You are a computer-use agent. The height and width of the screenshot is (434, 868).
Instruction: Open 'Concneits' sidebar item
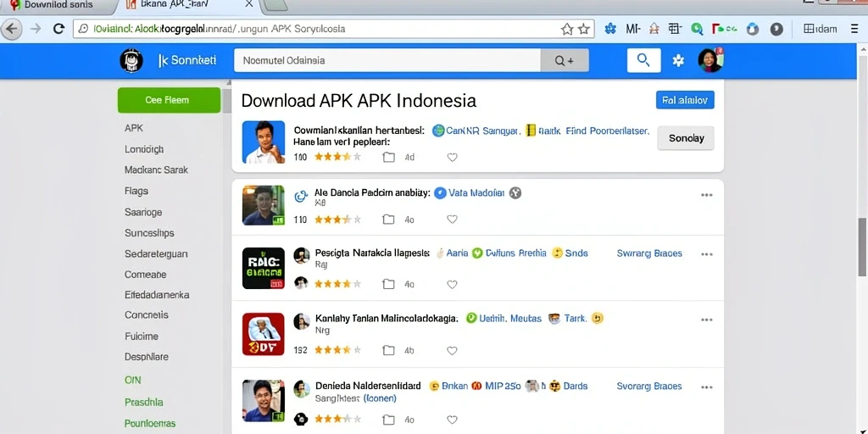tap(147, 315)
